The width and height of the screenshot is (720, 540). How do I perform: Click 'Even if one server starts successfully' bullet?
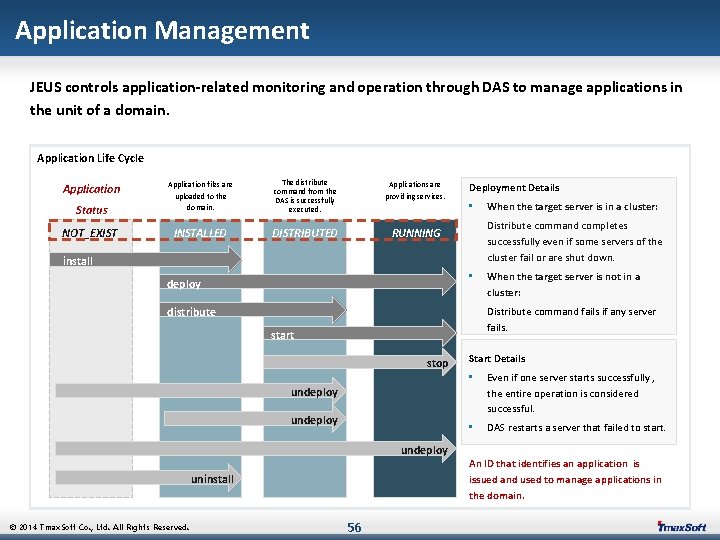pos(571,393)
